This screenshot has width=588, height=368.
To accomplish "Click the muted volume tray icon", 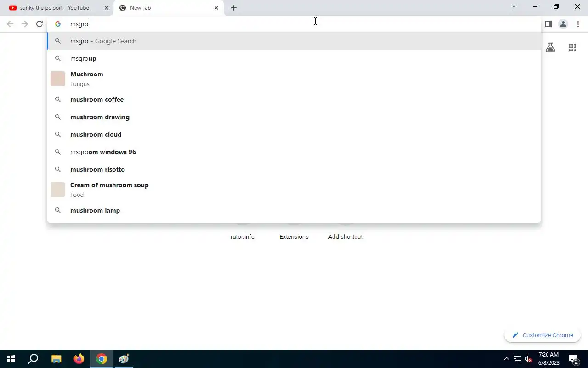I will [528, 359].
